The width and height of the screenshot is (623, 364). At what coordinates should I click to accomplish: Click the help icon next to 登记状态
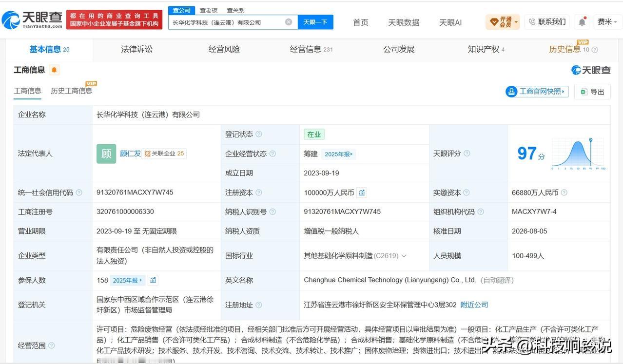259,134
